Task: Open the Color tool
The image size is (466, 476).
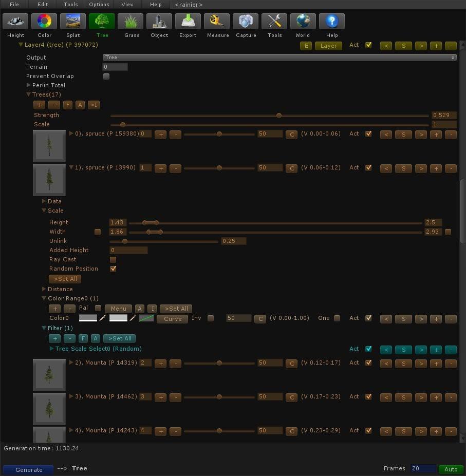Action: 44,21
